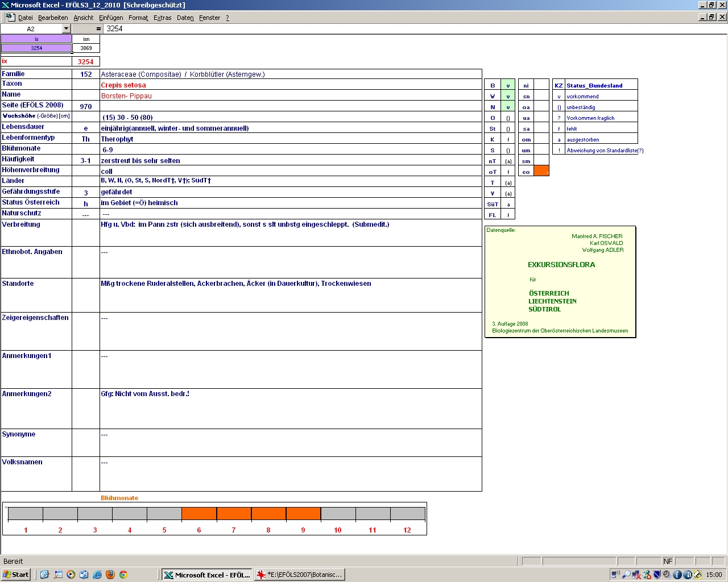728x582 pixels.
Task: Click the SüT state code cell
Action: coord(493,205)
